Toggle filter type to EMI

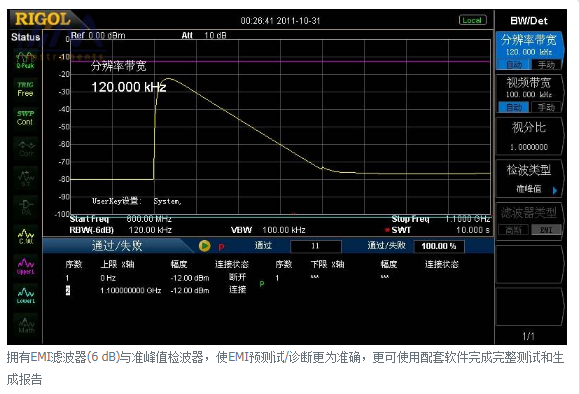tap(546, 230)
